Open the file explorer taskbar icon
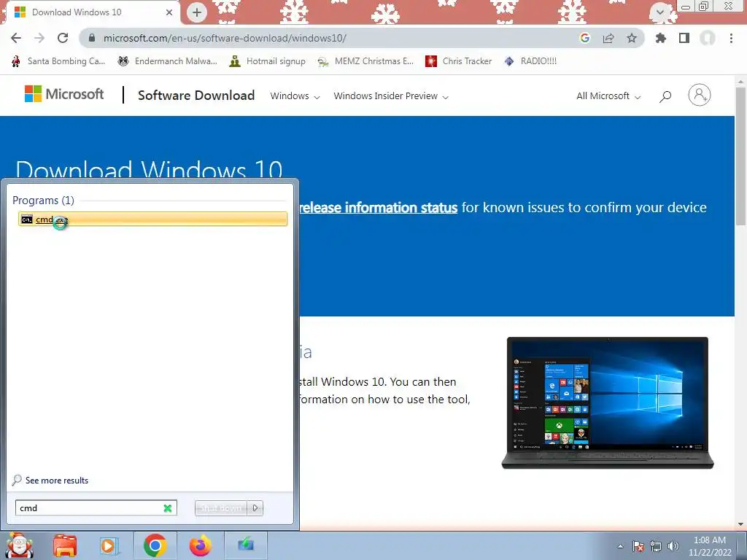Viewport: 747px width, 560px height. [x=65, y=545]
